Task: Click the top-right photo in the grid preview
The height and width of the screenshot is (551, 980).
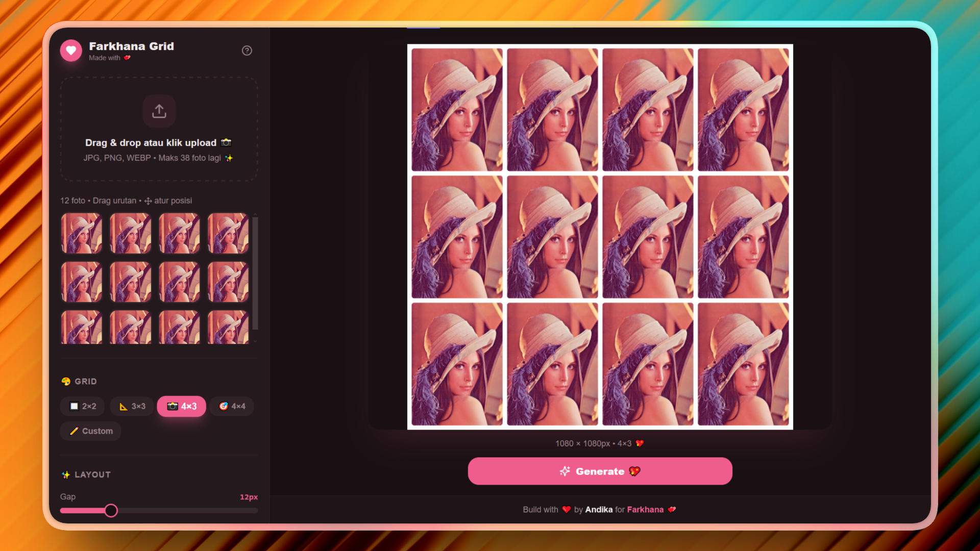Action: [x=743, y=110]
